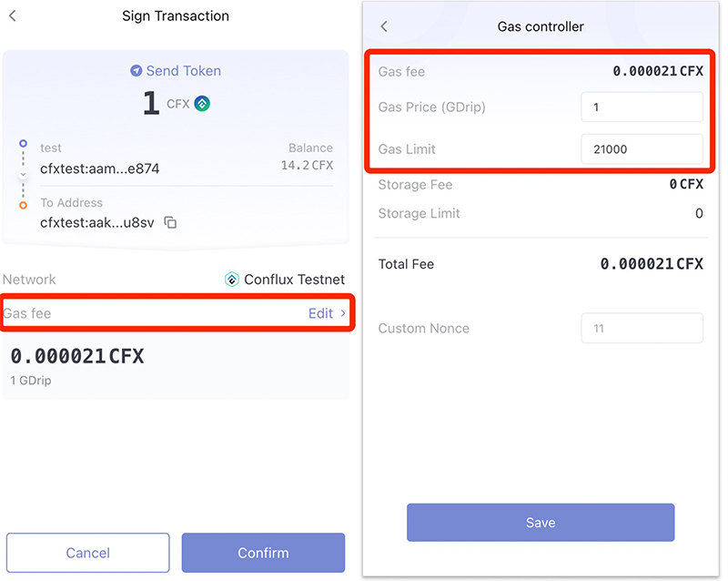Go back from the Gas controller screen
Viewport: 728px width, 581px height.
pos(384,26)
